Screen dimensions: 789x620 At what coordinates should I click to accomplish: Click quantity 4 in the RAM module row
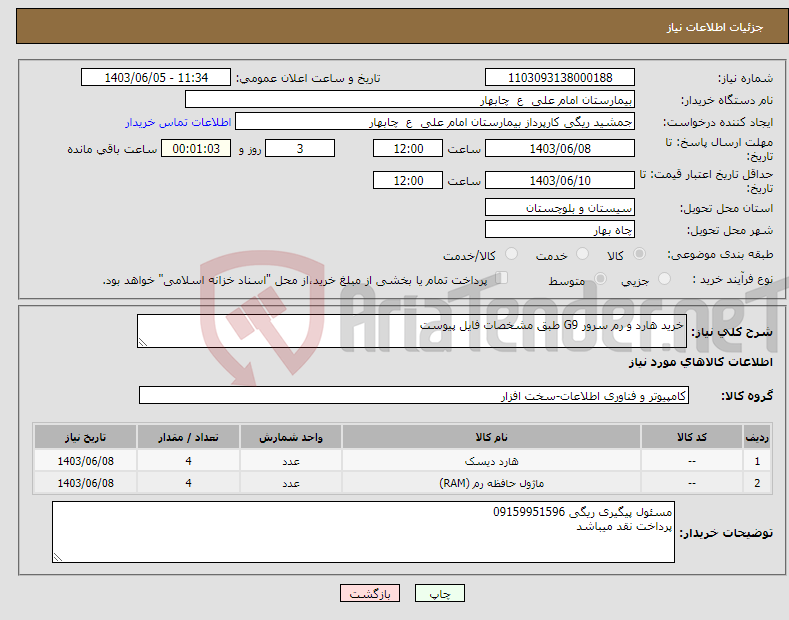tap(188, 483)
